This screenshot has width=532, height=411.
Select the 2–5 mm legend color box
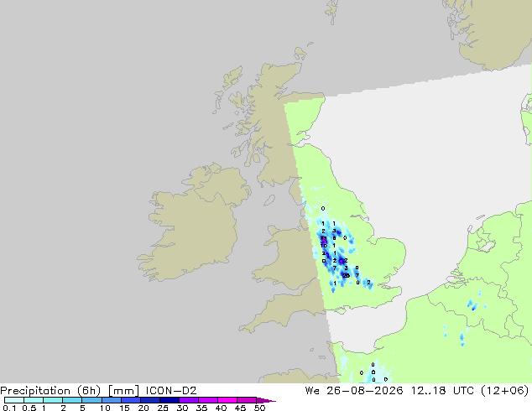72,400
